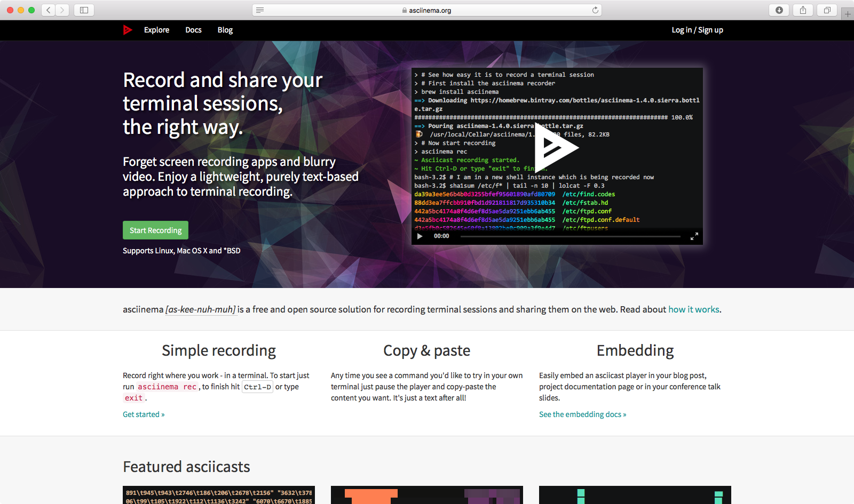Play the demo with the large play overlay
The width and height of the screenshot is (854, 504).
click(556, 148)
